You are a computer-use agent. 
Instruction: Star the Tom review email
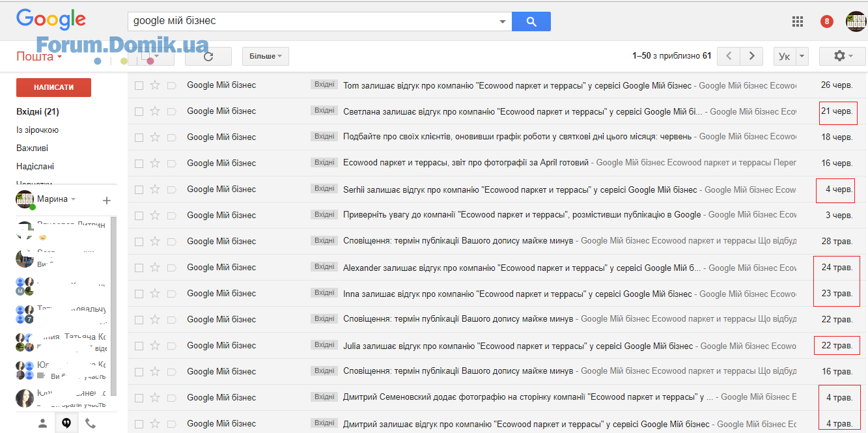tap(155, 85)
